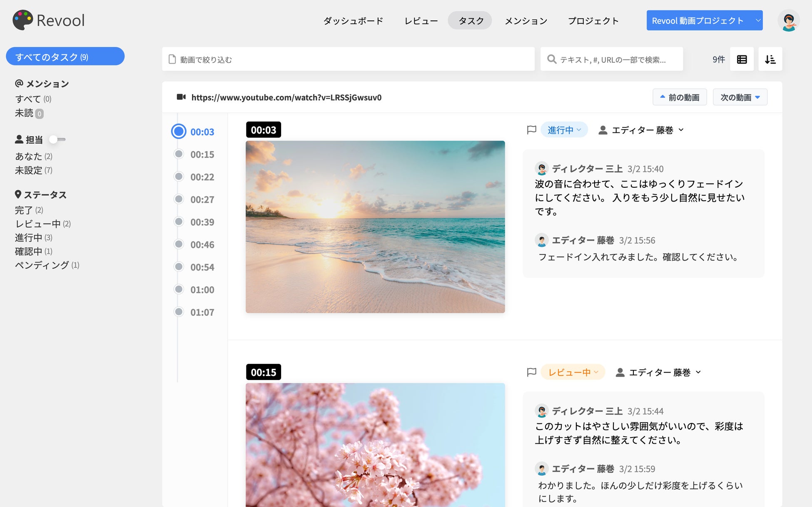Switch to list view layout icon
This screenshot has width=812, height=507.
[742, 60]
